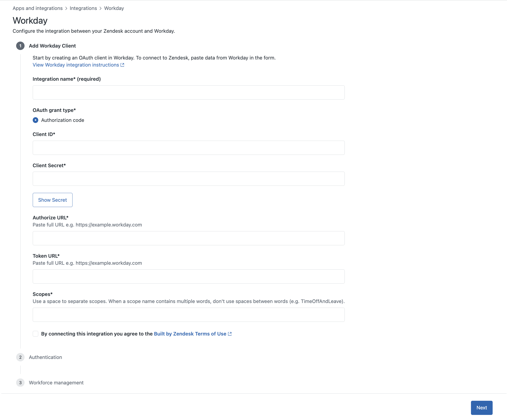Viewport: 507px width, 420px height.
Task: Open View Workday integration instructions link
Action: (x=76, y=65)
